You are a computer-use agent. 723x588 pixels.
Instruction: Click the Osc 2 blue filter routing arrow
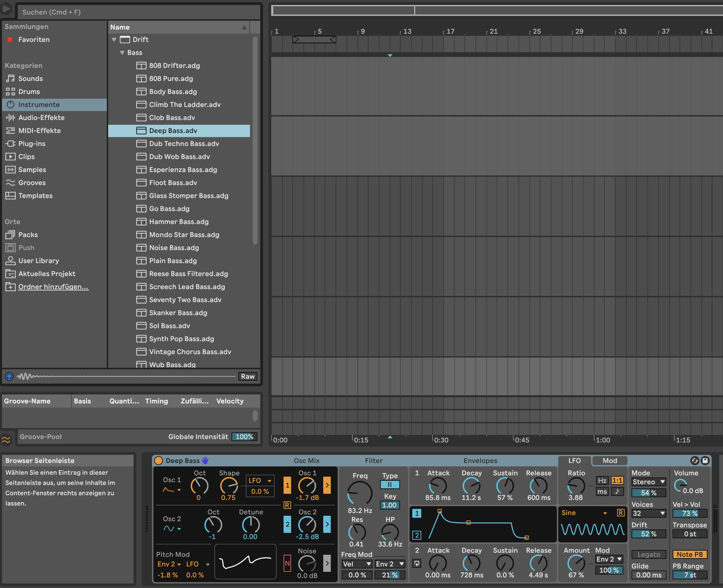[327, 524]
